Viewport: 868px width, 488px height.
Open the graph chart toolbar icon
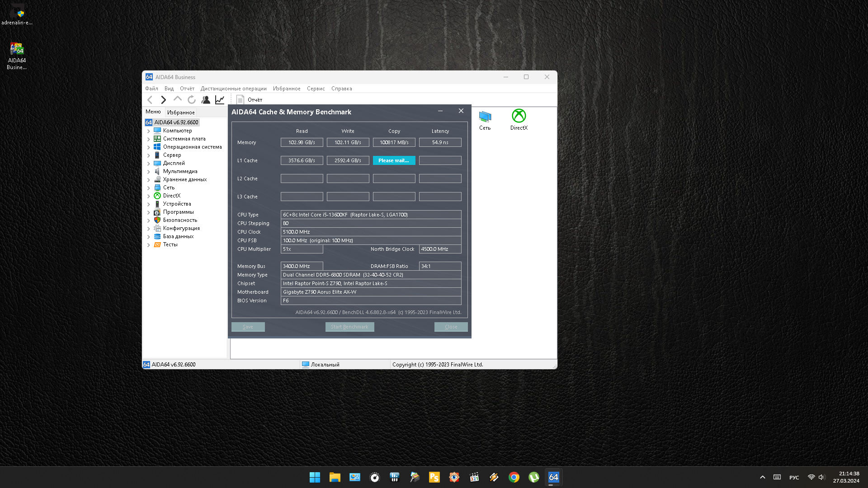tap(220, 100)
